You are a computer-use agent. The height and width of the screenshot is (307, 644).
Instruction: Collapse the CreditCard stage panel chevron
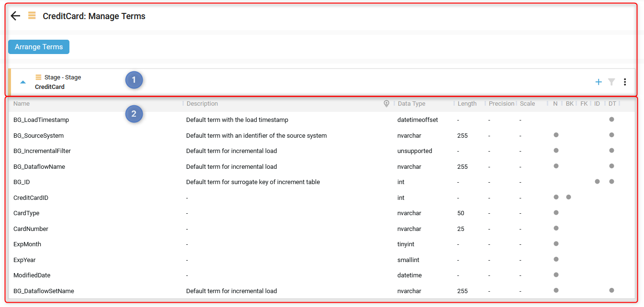(x=23, y=82)
